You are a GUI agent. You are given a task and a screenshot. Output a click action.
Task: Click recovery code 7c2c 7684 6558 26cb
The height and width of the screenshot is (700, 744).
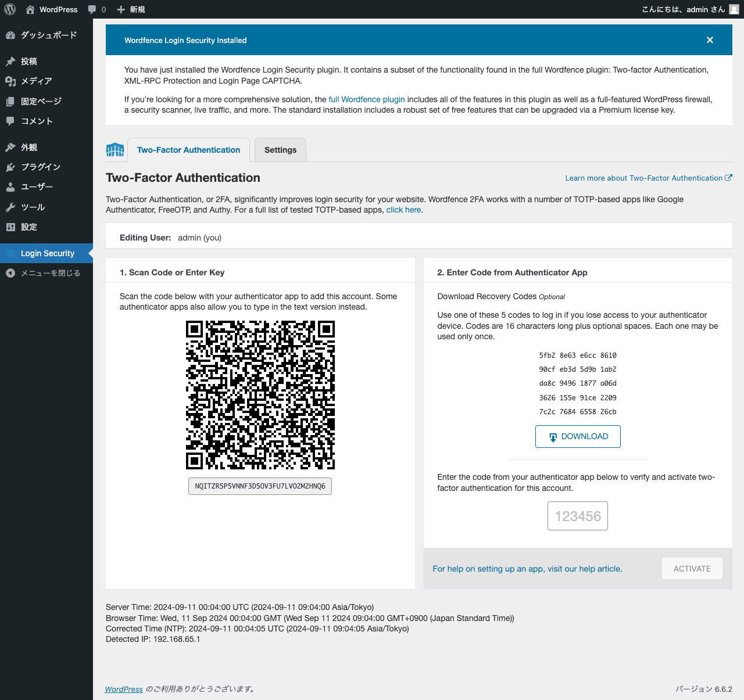[x=578, y=412]
